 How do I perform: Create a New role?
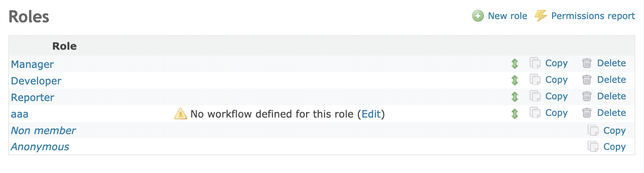point(507,16)
